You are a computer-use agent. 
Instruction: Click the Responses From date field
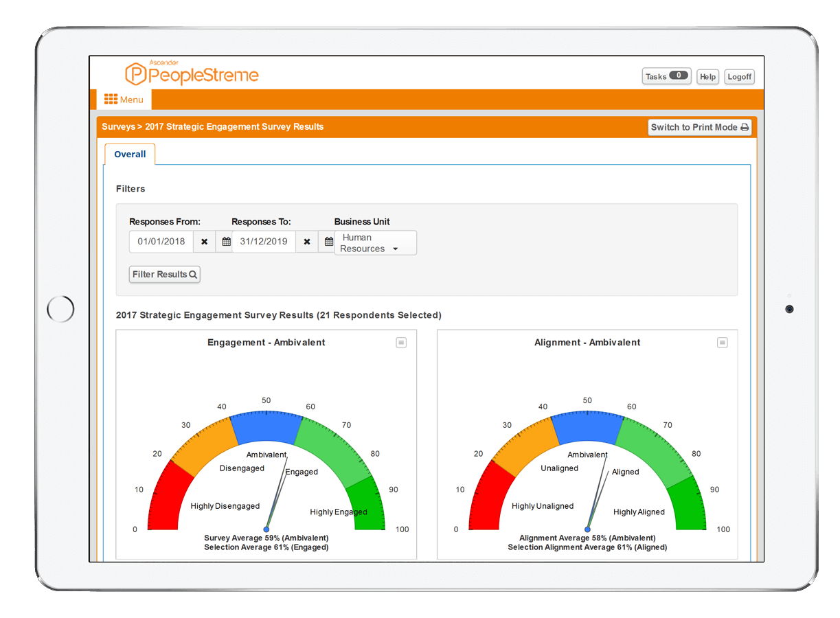[x=161, y=242]
